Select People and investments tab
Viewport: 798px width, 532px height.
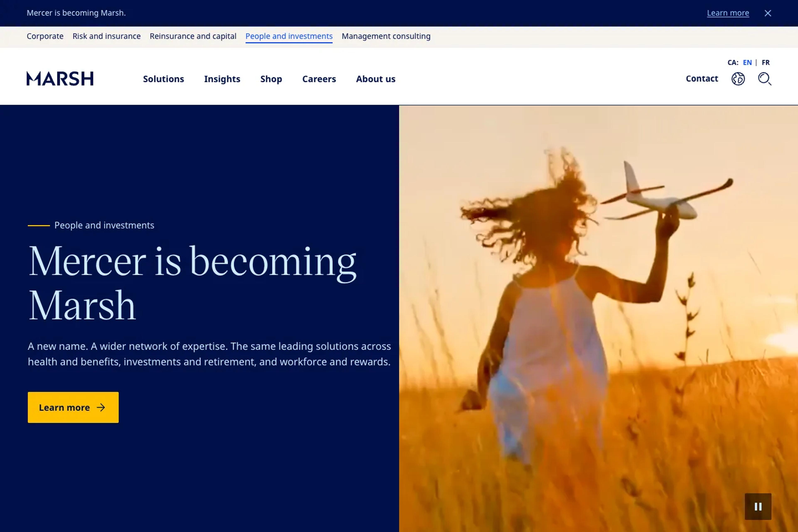(289, 36)
